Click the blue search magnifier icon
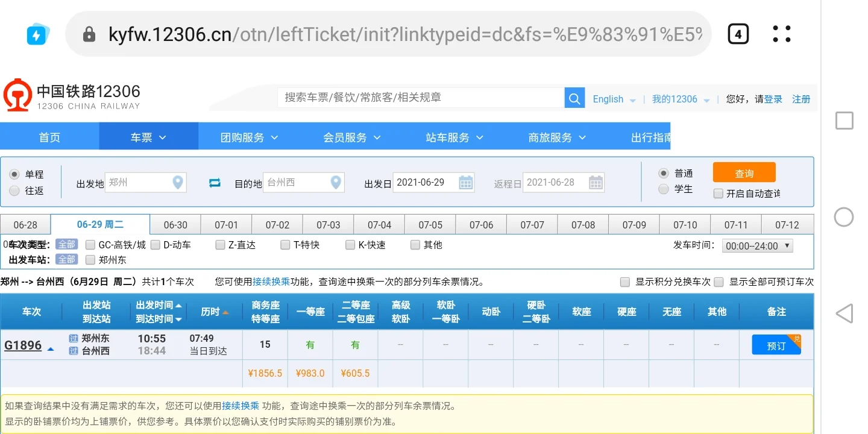 [x=573, y=97]
